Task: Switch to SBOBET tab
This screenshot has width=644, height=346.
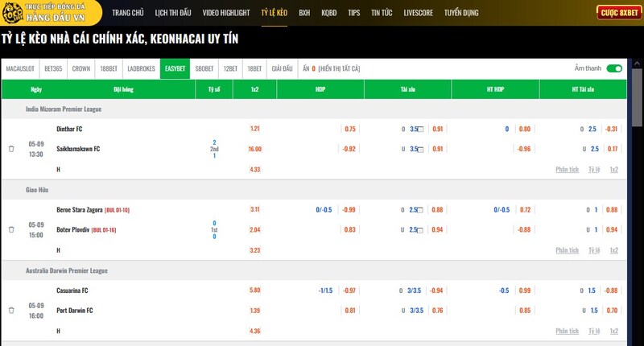Action: (204, 68)
